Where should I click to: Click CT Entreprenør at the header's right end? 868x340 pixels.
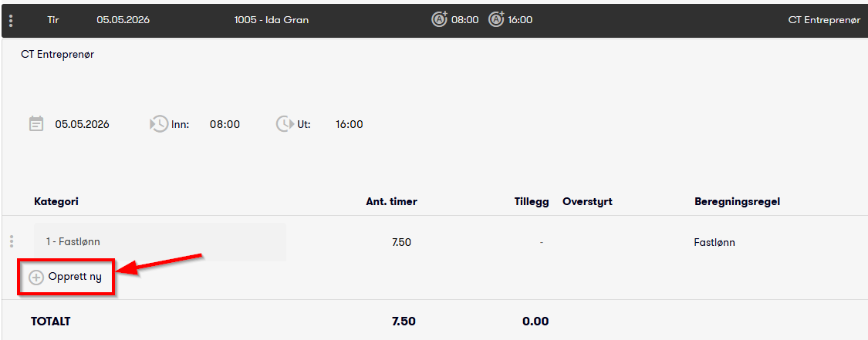point(824,20)
